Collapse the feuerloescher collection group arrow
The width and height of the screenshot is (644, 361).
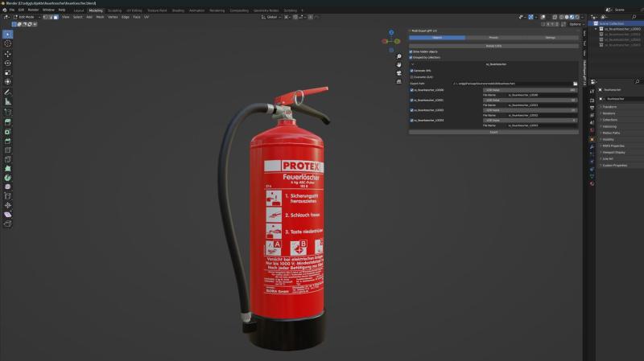pyautogui.click(x=413, y=64)
